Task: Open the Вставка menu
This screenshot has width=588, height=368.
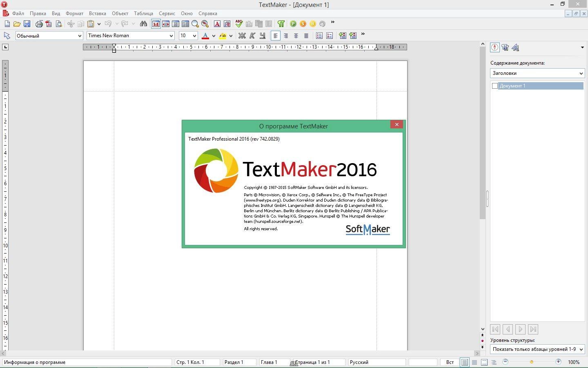Action: pyautogui.click(x=98, y=13)
